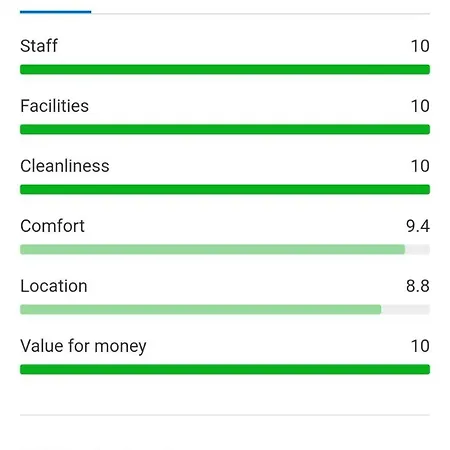Click the Location rating label
The height and width of the screenshot is (450, 450).
click(x=54, y=286)
